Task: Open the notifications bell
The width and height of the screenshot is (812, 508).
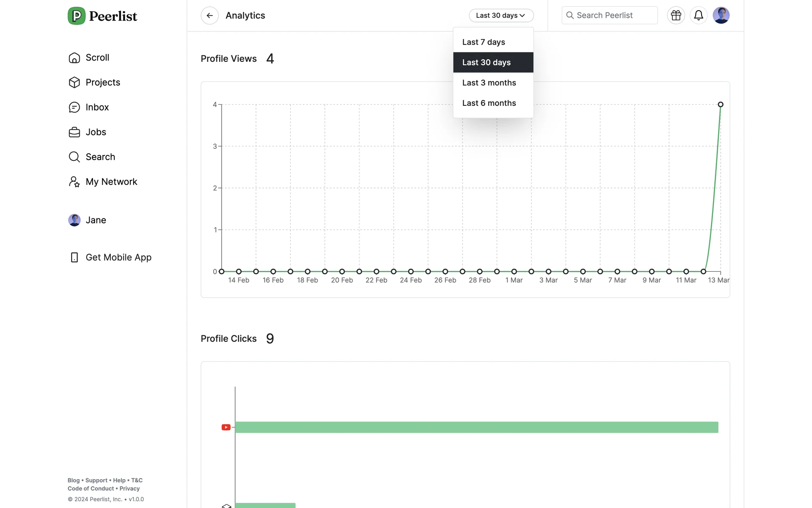Action: pyautogui.click(x=698, y=16)
